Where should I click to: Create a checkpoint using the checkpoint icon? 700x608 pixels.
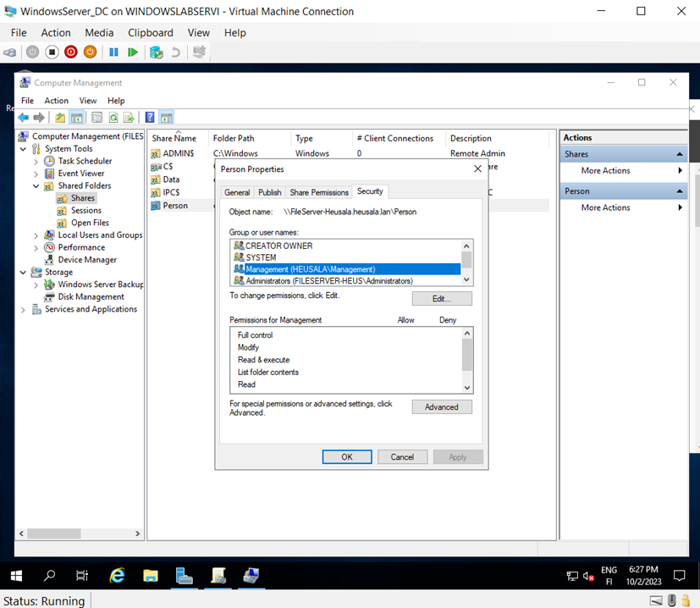157,52
